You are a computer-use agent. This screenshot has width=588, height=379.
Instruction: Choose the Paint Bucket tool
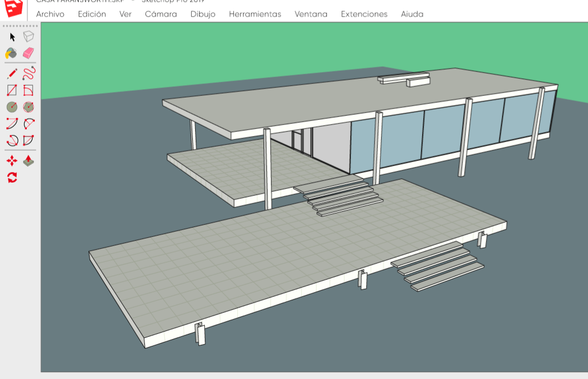(11, 53)
